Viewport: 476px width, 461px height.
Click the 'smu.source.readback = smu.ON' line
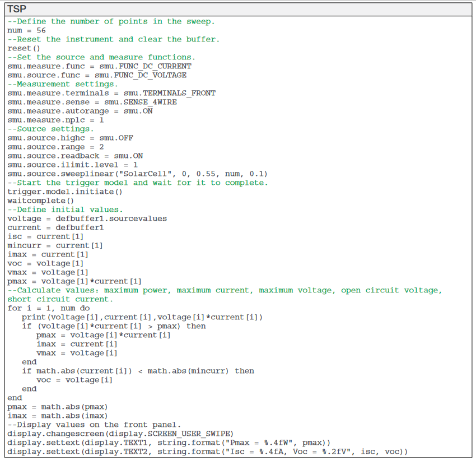point(75,156)
